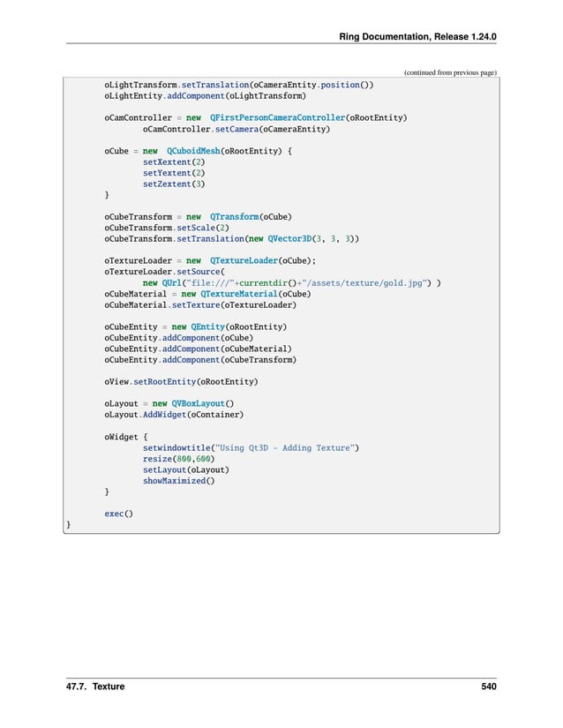Image resolution: width=563 pixels, height=728 pixels.
Task: Click the line 'oCamController.setCamera(oCameraEntity)'
Action: coord(236,129)
